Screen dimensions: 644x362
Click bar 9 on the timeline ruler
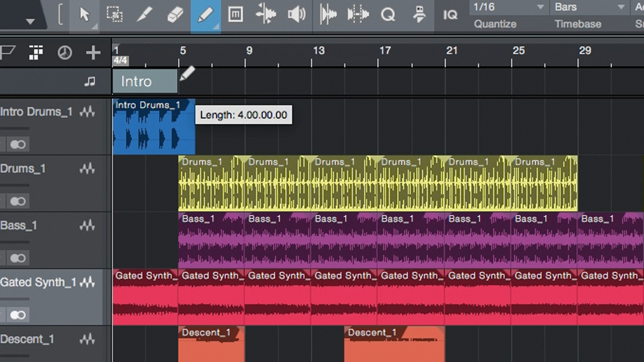pyautogui.click(x=249, y=50)
